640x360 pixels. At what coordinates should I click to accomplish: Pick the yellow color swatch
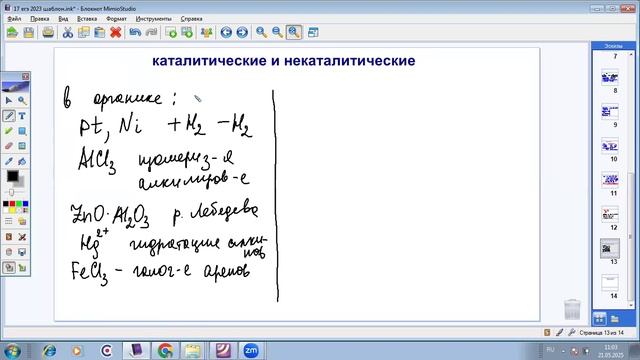(x=12, y=210)
